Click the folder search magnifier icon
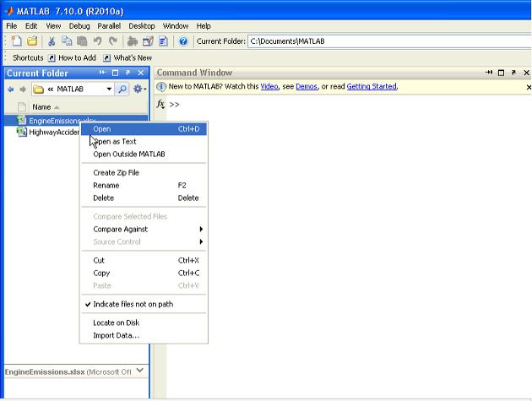This screenshot has height=401, width=532. click(x=122, y=89)
